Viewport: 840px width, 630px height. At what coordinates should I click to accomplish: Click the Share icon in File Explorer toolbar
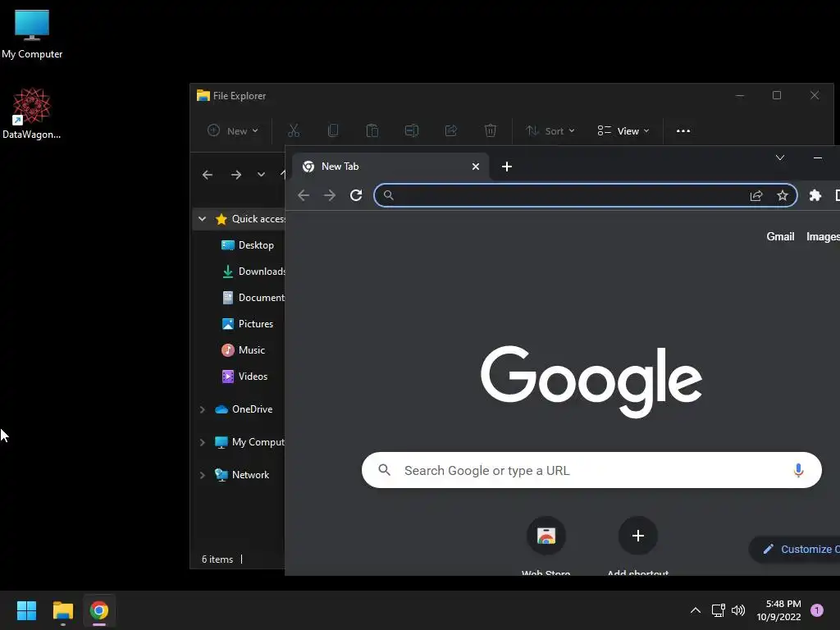[x=451, y=130]
